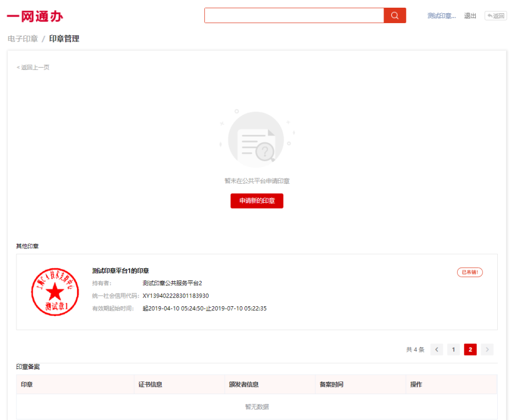Click the magnifier search icon button
517x420 pixels.
tap(394, 15)
